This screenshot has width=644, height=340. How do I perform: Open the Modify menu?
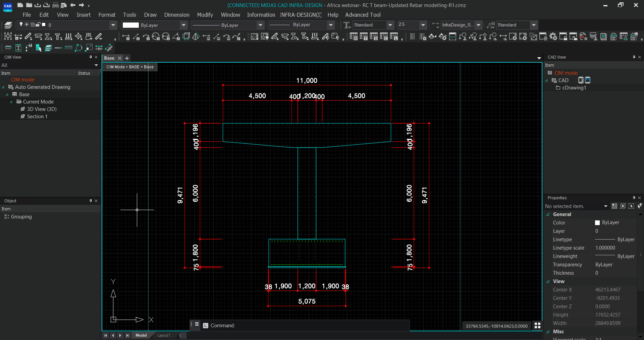click(x=205, y=15)
